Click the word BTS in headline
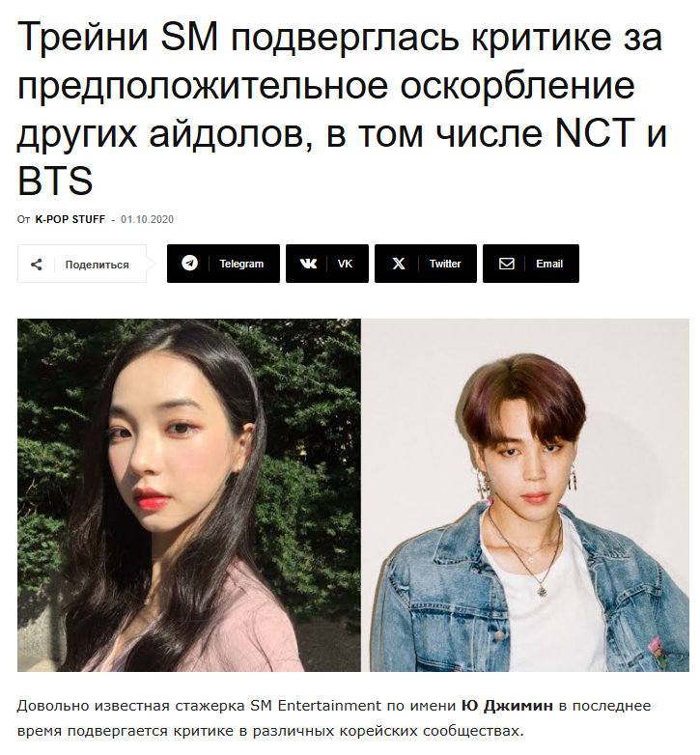Image resolution: width=700 pixels, height=755 pixels. click(x=55, y=181)
